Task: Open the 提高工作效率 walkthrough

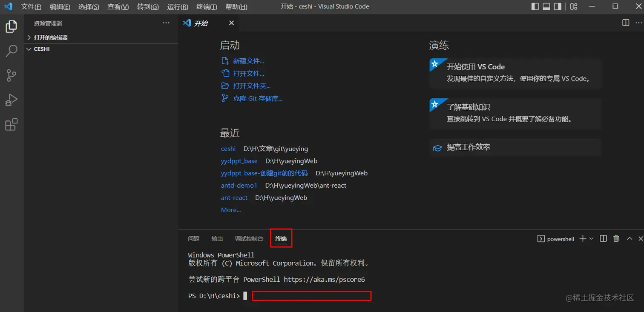Action: pyautogui.click(x=515, y=147)
